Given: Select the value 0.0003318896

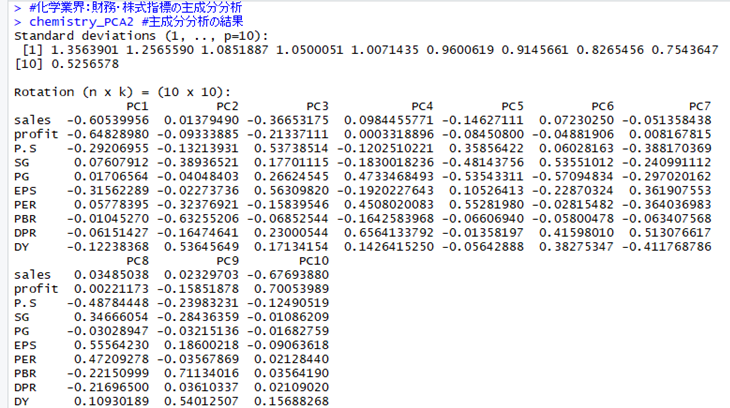Looking at the screenshot, I should 389,135.
